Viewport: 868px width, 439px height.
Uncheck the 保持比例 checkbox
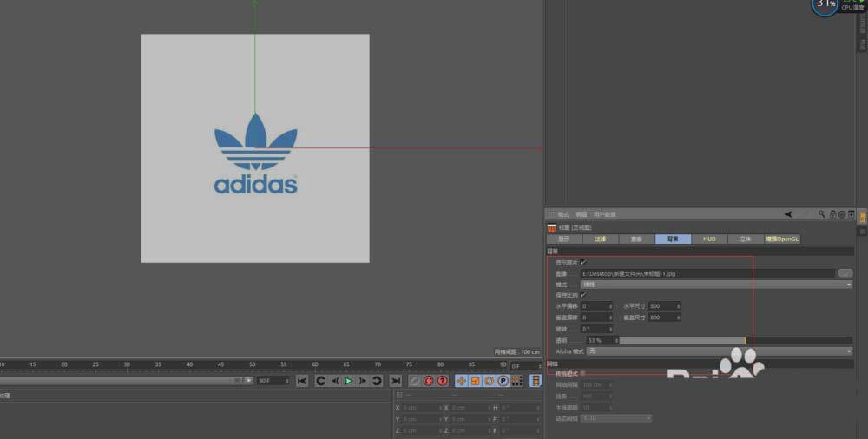[582, 295]
